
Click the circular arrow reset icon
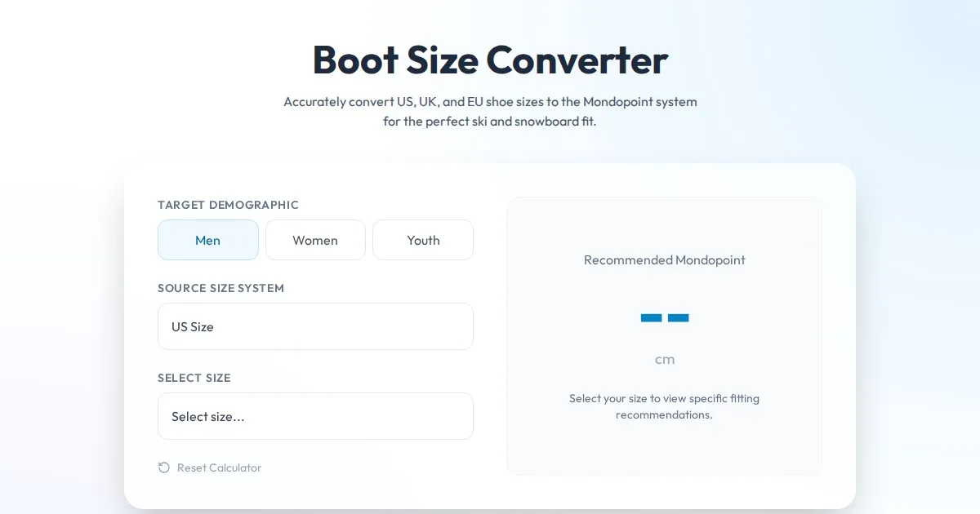tap(164, 467)
